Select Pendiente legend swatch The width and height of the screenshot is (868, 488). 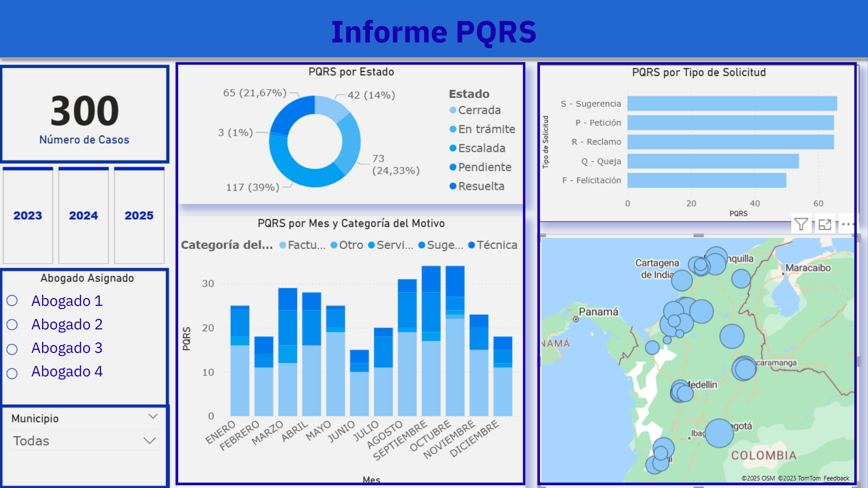453,167
